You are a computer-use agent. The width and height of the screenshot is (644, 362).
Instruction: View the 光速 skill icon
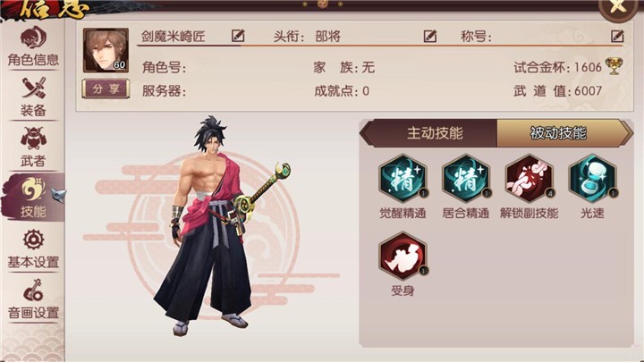pyautogui.click(x=592, y=179)
